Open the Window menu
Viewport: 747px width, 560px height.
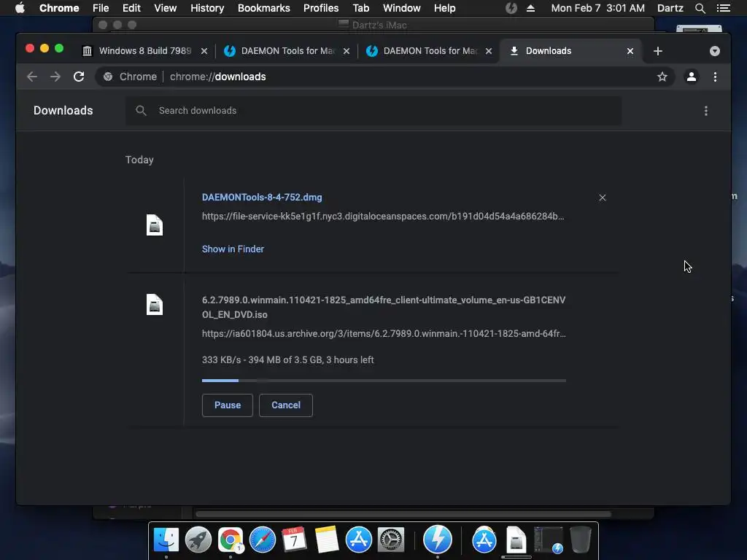tap(402, 8)
